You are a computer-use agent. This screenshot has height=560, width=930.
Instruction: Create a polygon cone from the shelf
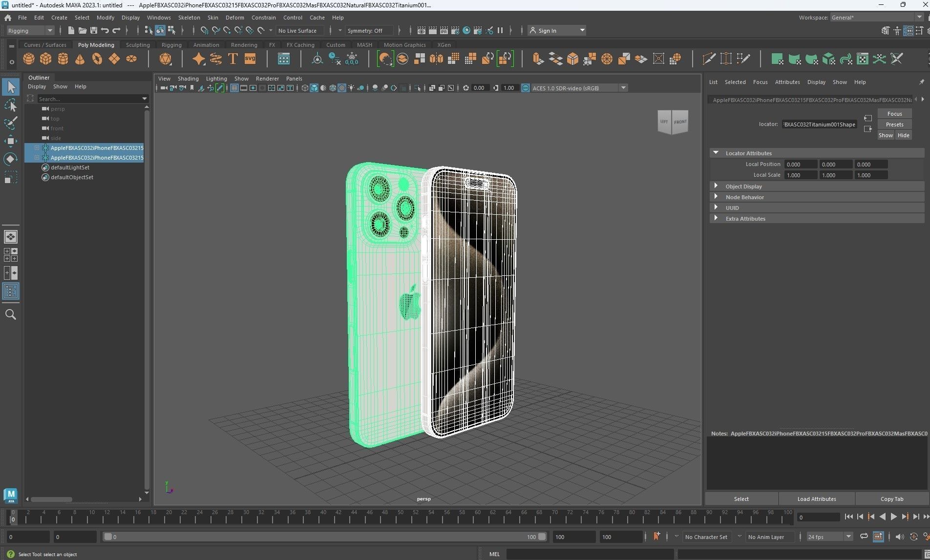pyautogui.click(x=80, y=59)
